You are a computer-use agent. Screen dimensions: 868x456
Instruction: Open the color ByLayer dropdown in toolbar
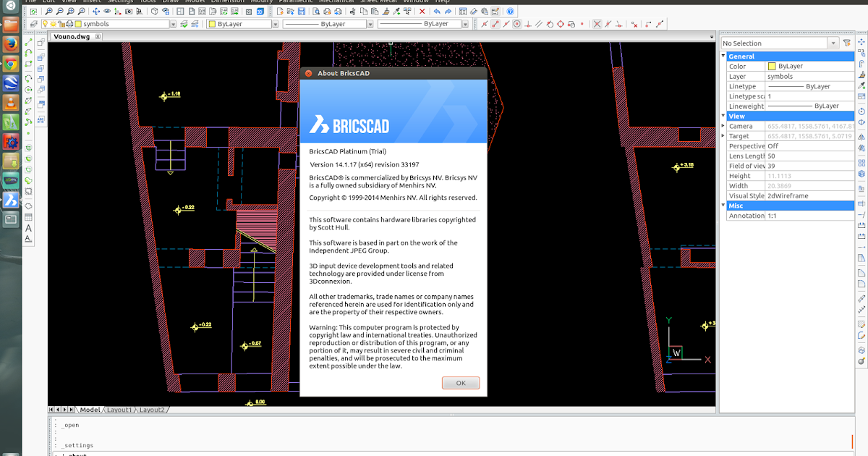point(276,24)
